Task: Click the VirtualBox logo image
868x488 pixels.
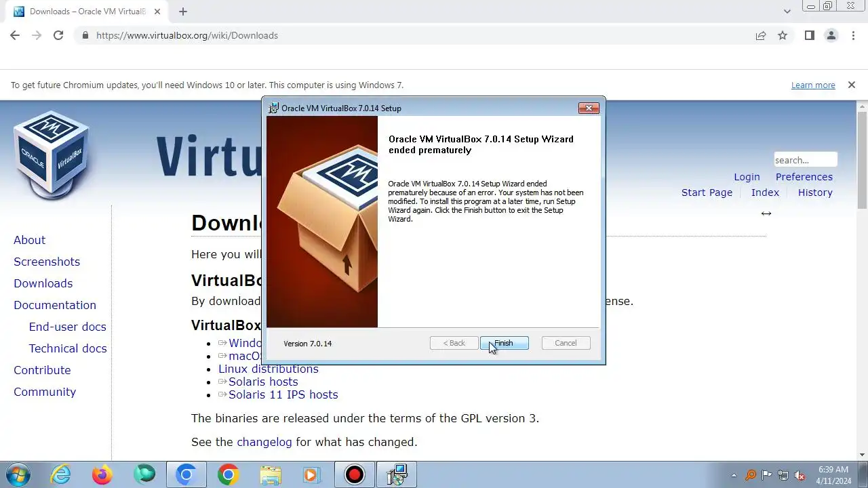Action: coord(52,155)
